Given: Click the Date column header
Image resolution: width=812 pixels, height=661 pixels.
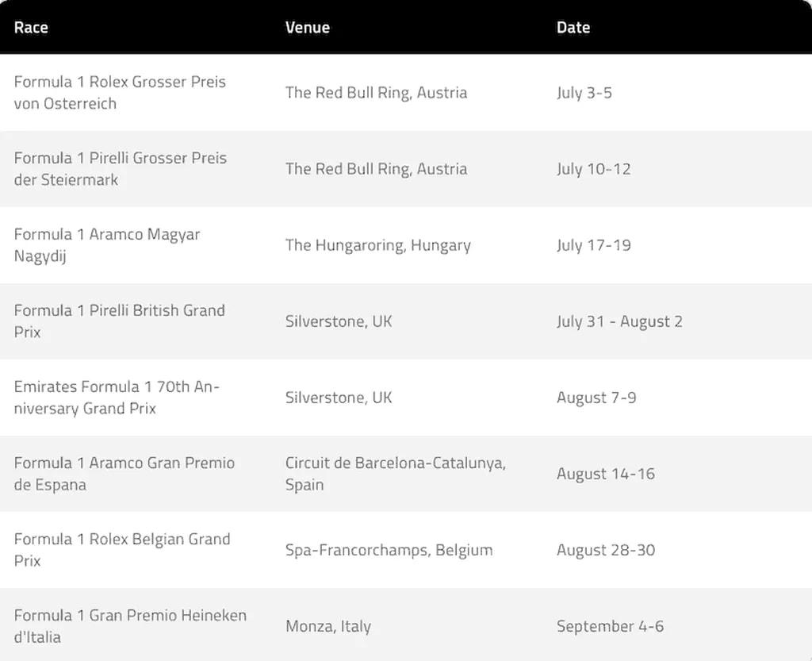Looking at the screenshot, I should pyautogui.click(x=573, y=27).
